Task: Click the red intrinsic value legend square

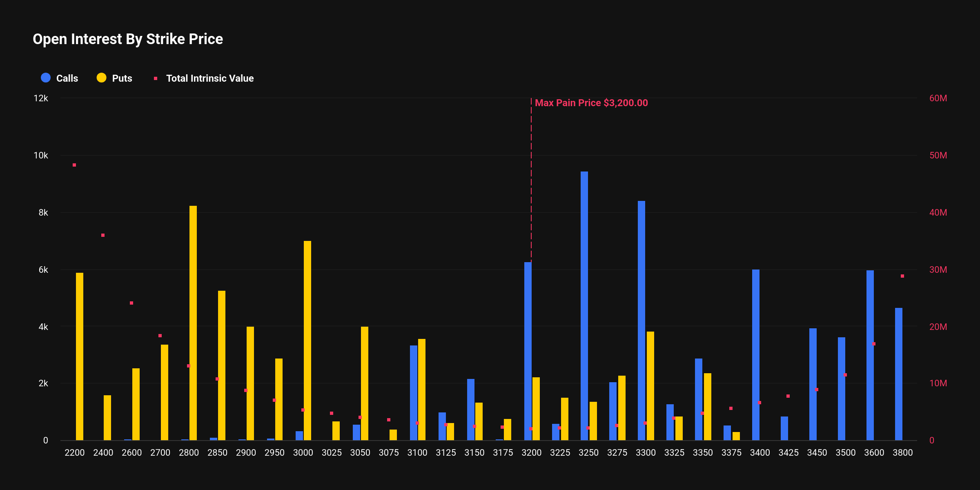Action: (156, 78)
